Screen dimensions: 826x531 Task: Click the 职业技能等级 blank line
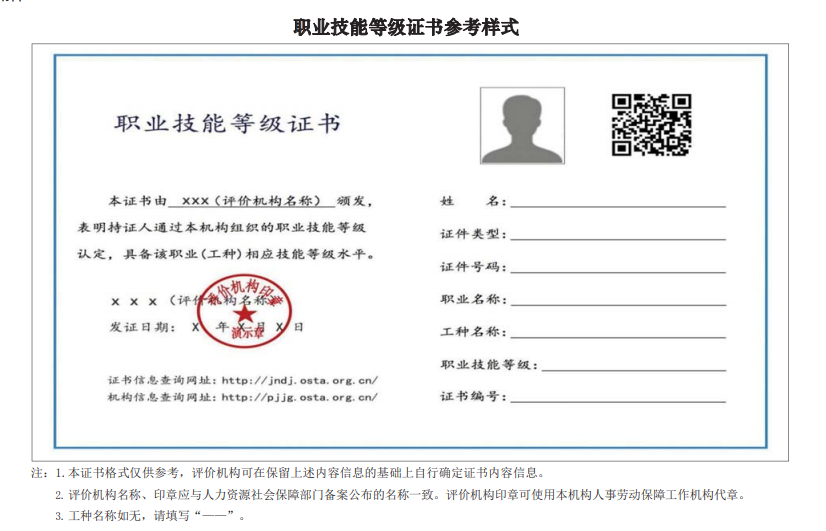click(634, 370)
